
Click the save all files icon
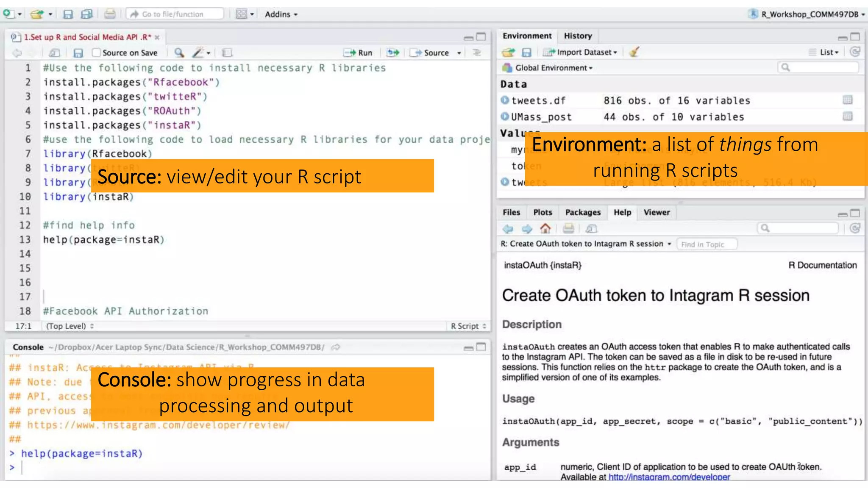(x=87, y=14)
